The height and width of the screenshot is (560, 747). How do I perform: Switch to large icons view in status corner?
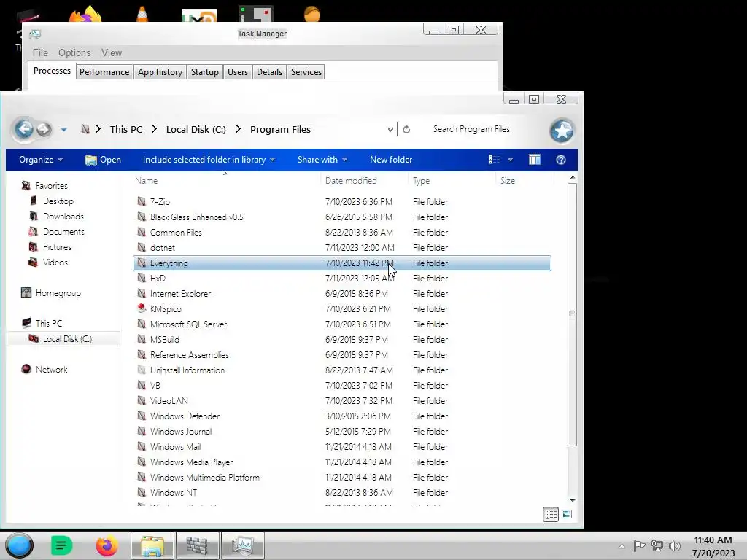click(x=566, y=514)
